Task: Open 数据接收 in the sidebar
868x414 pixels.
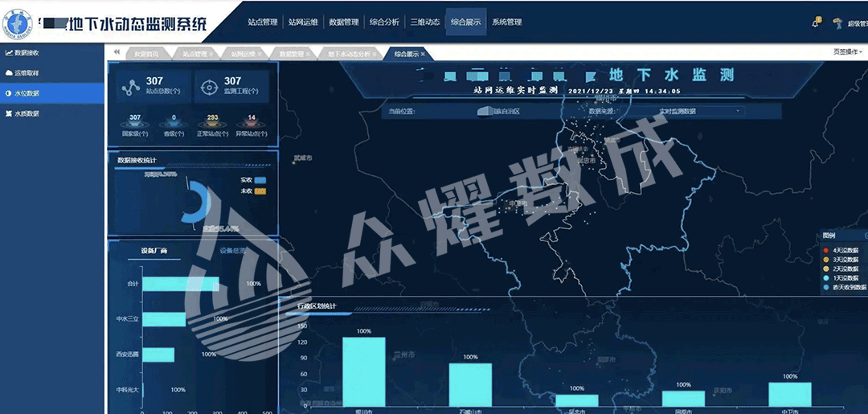Action: pyautogui.click(x=52, y=53)
